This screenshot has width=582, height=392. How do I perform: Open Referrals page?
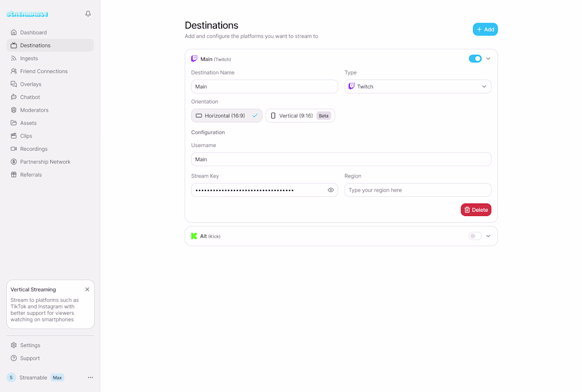(50, 175)
